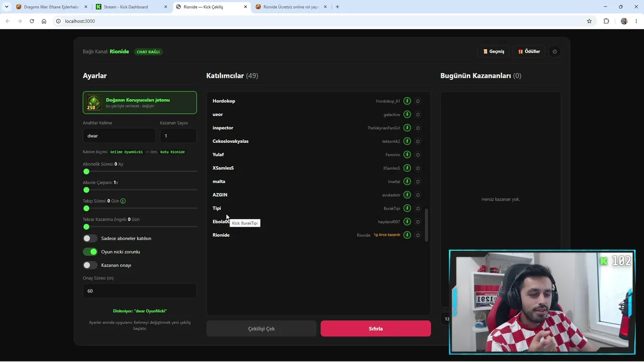Switch to Rionide Ücretsiz online rol tab
Viewport: 644px width, 362px height.
pos(291,7)
